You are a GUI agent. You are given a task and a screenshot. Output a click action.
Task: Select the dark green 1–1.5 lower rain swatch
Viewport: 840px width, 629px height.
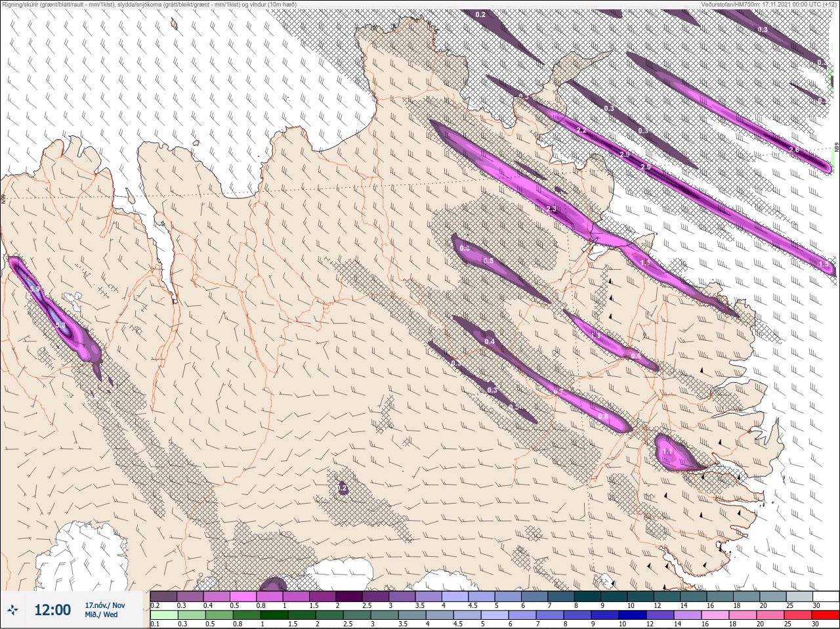pos(274,615)
